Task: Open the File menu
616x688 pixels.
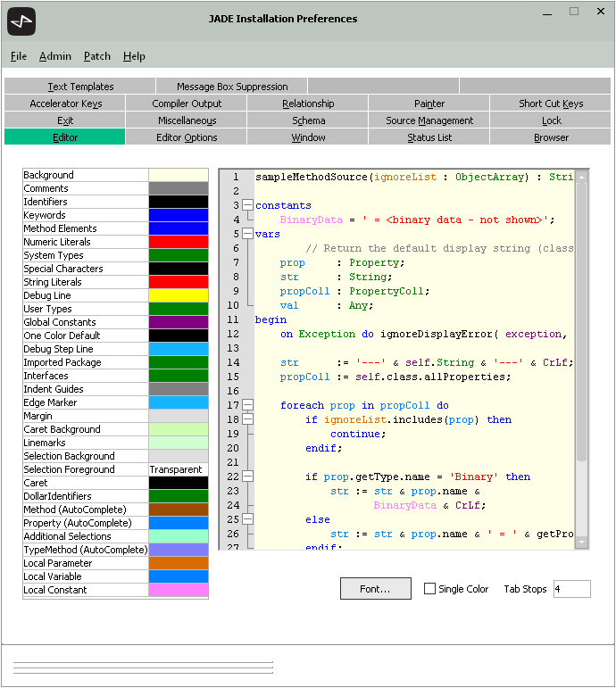Action: tap(19, 56)
